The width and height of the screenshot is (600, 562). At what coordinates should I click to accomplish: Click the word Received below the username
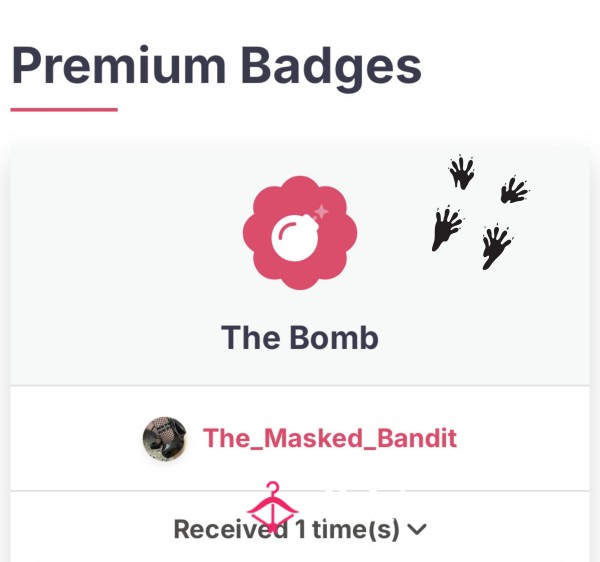[231, 529]
